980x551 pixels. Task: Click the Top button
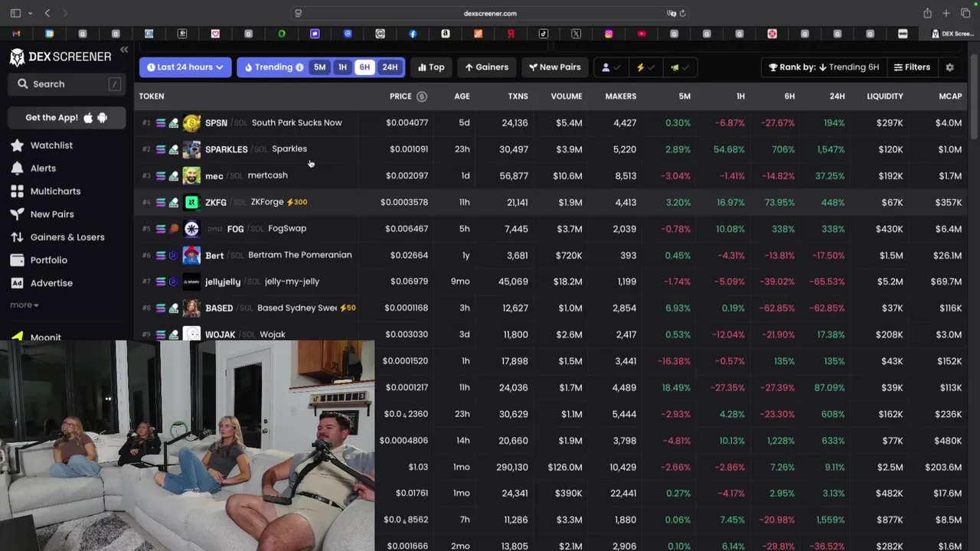pos(431,67)
